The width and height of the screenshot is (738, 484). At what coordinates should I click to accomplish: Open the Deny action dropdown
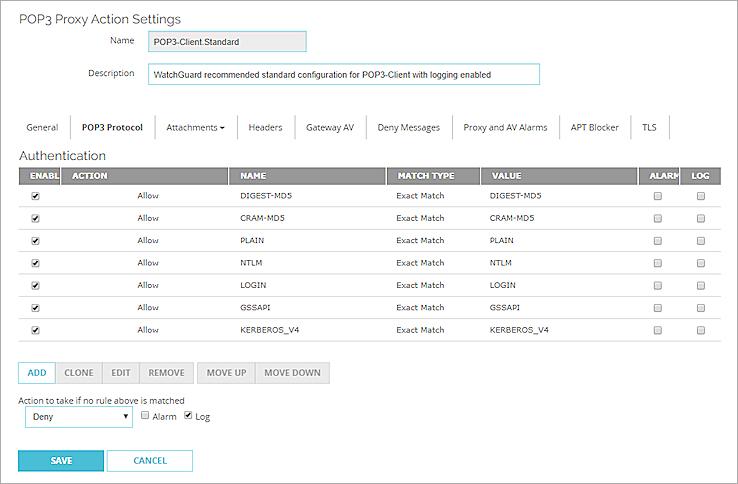[79, 417]
